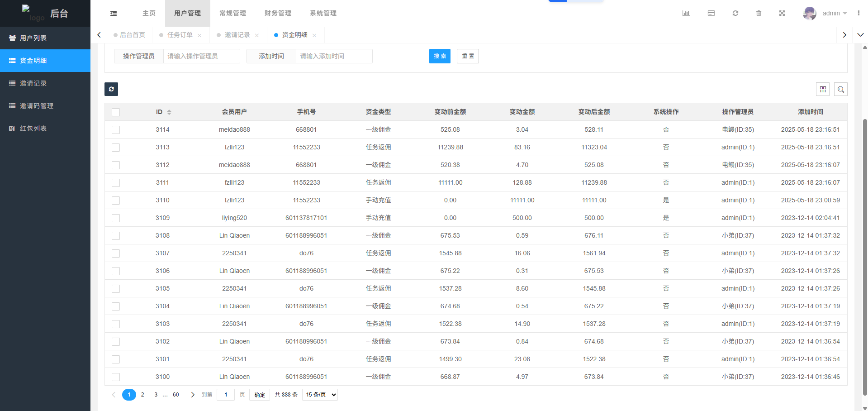Click the 添加时间 input field
Image resolution: width=868 pixels, height=411 pixels.
[x=333, y=56]
